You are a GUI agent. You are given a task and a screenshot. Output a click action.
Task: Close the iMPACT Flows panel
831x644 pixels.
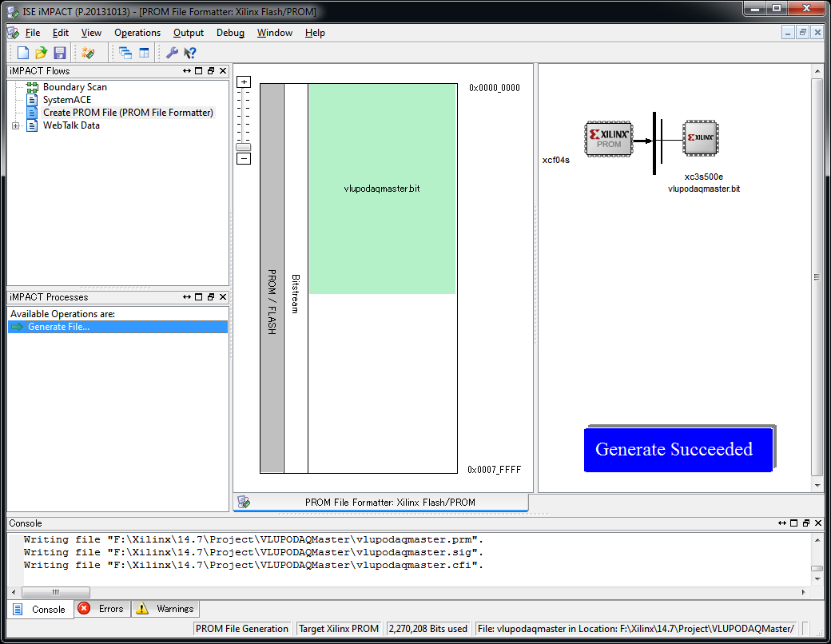coord(223,70)
